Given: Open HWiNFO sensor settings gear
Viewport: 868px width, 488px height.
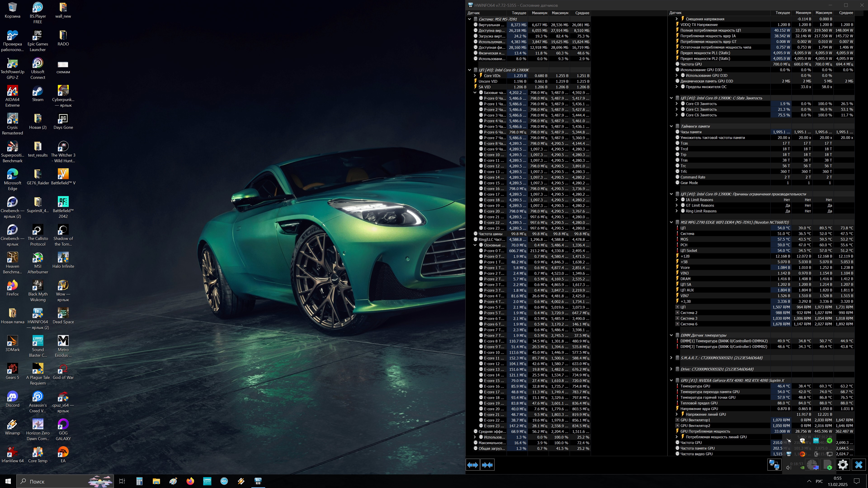Looking at the screenshot, I should [x=843, y=465].
